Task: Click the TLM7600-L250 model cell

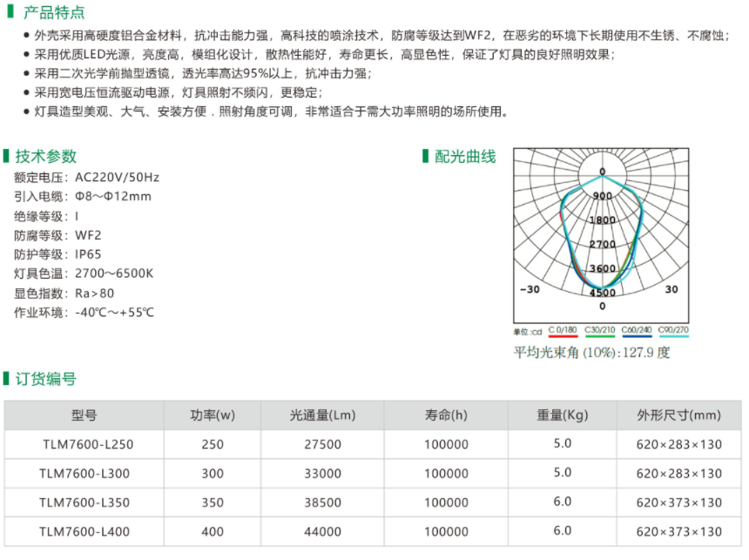Action: [86, 444]
